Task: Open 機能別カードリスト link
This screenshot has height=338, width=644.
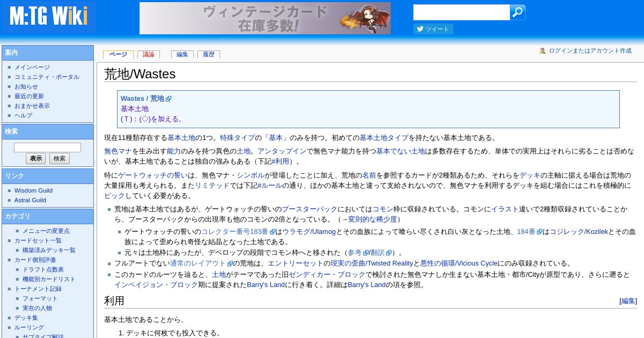Action: click(x=49, y=279)
